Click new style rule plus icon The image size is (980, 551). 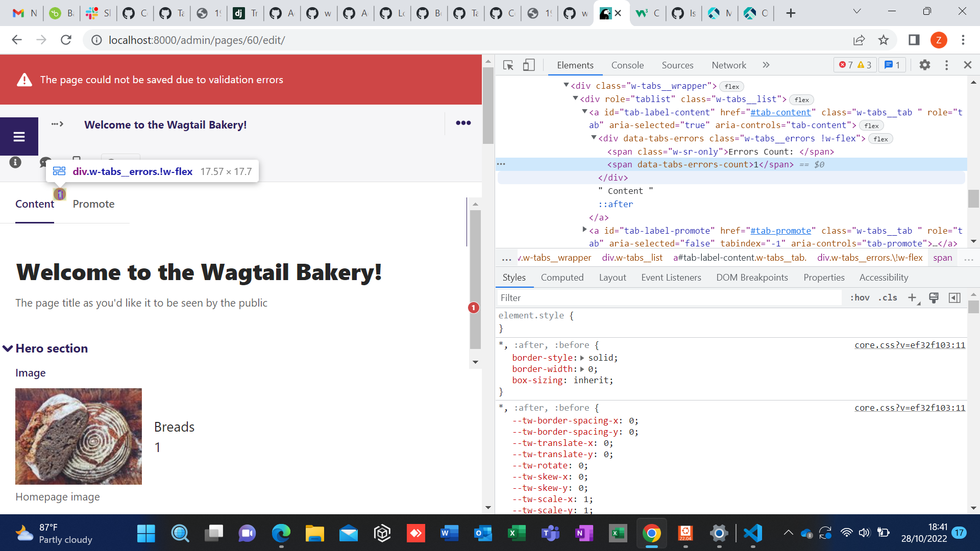pyautogui.click(x=912, y=297)
